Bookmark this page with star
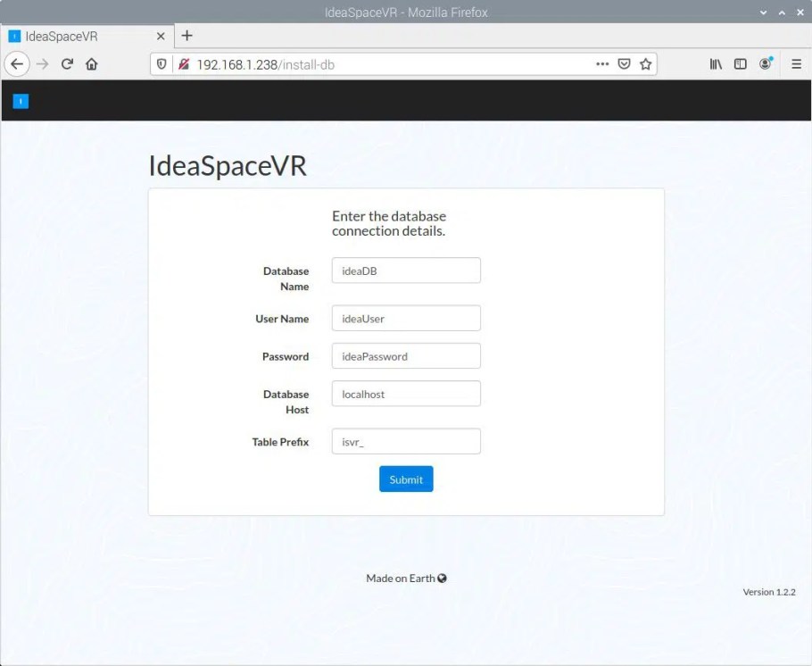812x666 pixels. tap(645, 64)
